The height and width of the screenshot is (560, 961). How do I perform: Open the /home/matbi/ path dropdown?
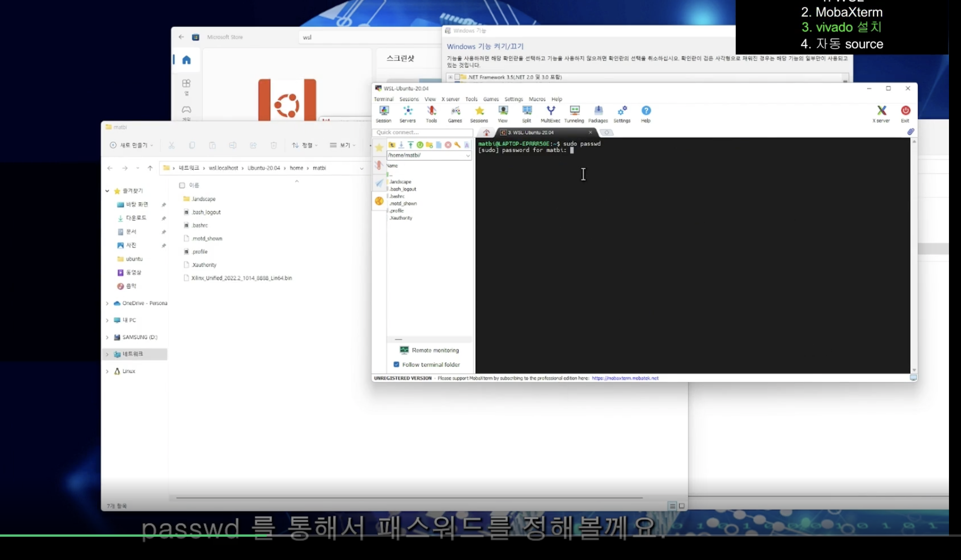pos(468,156)
